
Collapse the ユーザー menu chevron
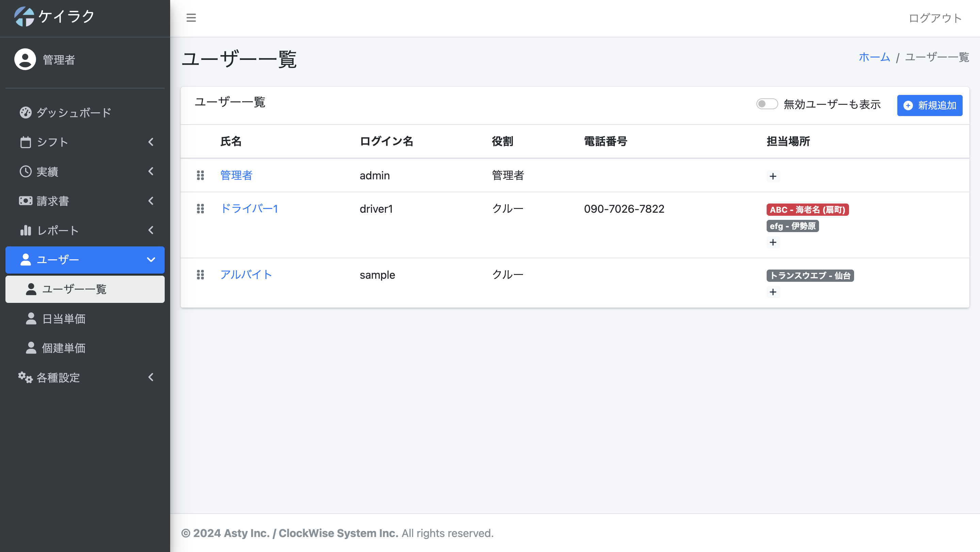(151, 260)
